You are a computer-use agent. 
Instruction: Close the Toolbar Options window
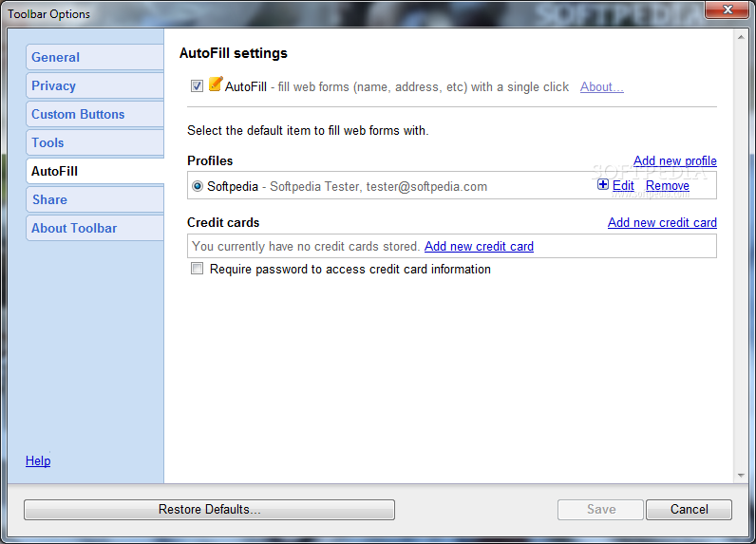point(728,9)
